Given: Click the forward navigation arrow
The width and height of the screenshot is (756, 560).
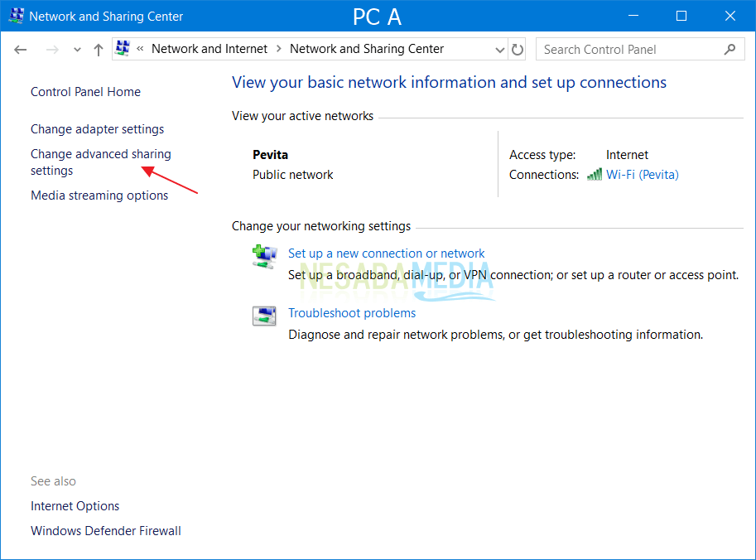Looking at the screenshot, I should [x=51, y=49].
